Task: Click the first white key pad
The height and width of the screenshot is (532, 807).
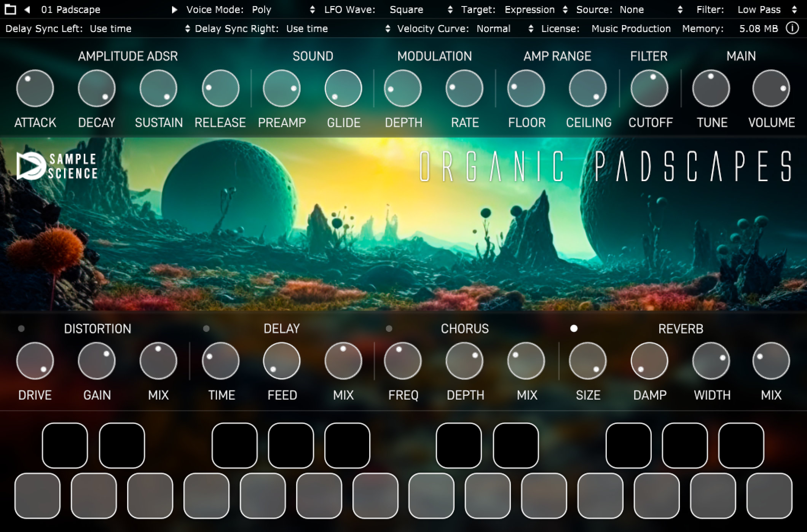Action: coord(37,495)
